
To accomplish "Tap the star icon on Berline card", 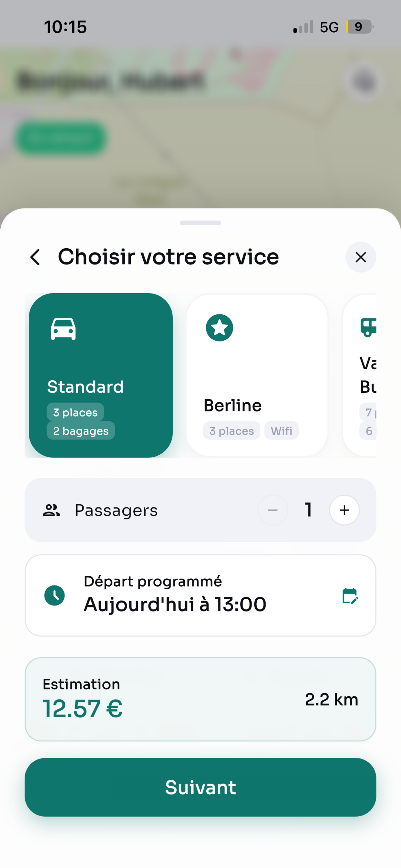I will point(219,327).
